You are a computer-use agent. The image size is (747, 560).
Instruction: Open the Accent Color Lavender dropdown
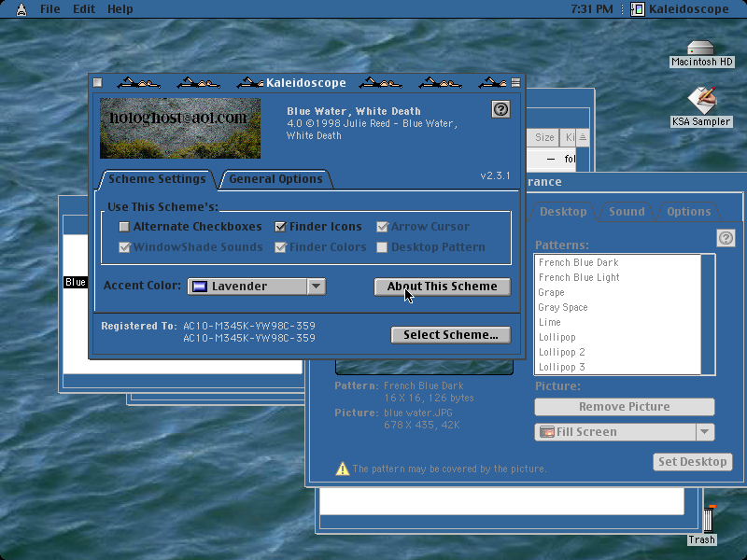pyautogui.click(x=257, y=287)
